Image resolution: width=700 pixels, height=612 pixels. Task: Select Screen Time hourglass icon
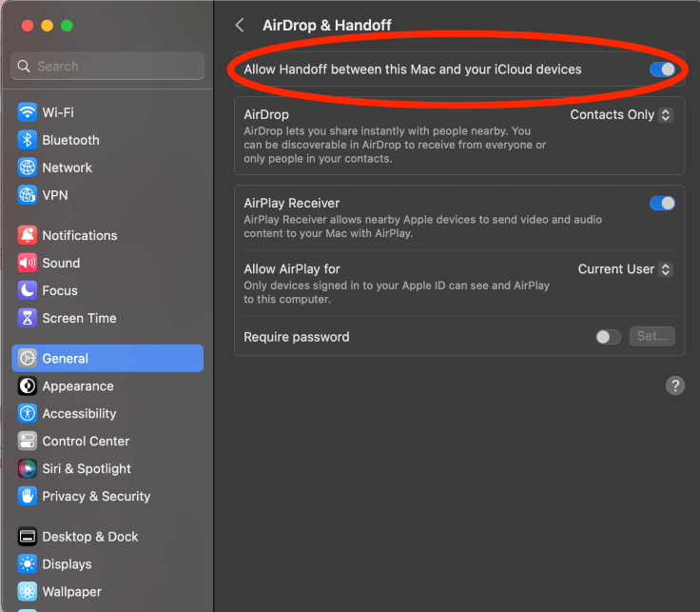click(x=27, y=318)
